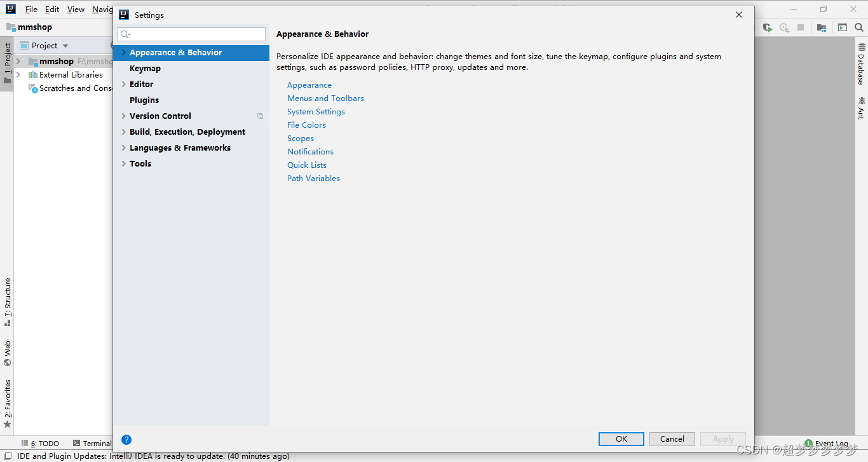Select Plugins in settings list

(144, 100)
